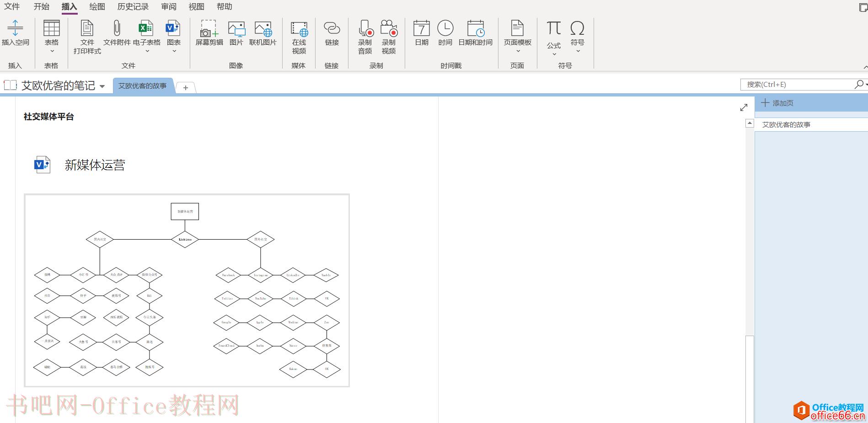Open the search scope dropdown arrow
The image size is (868, 423).
point(866,85)
